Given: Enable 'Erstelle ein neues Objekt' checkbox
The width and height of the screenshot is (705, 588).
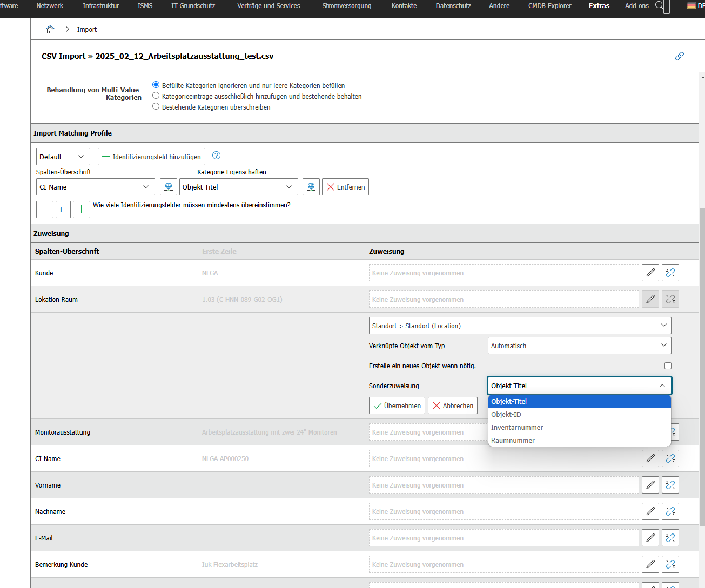Looking at the screenshot, I should [668, 366].
